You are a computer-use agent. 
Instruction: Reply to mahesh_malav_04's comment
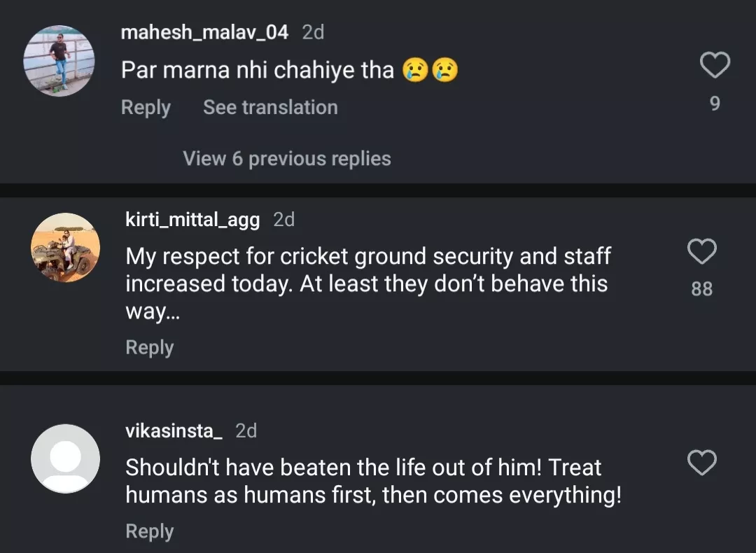pos(146,107)
